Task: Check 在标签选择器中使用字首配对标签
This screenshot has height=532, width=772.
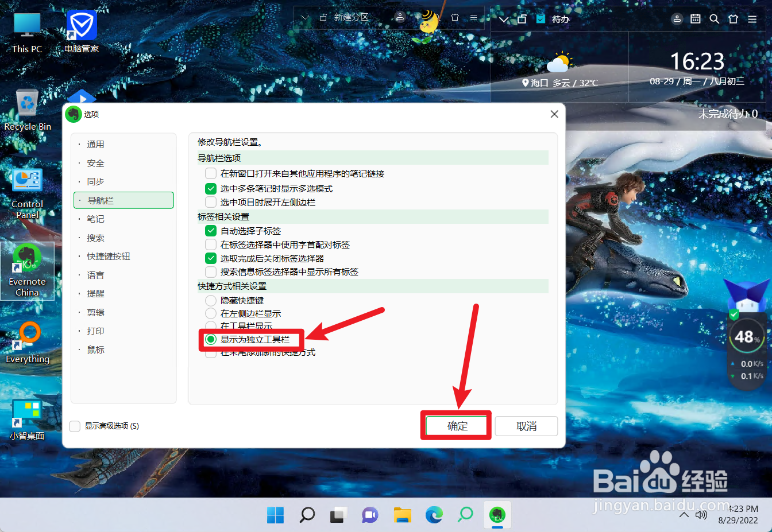Action: 211,244
